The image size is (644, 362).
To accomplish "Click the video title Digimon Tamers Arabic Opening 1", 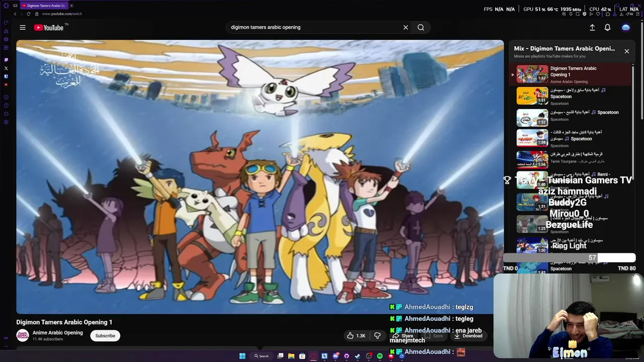I will (x=64, y=322).
